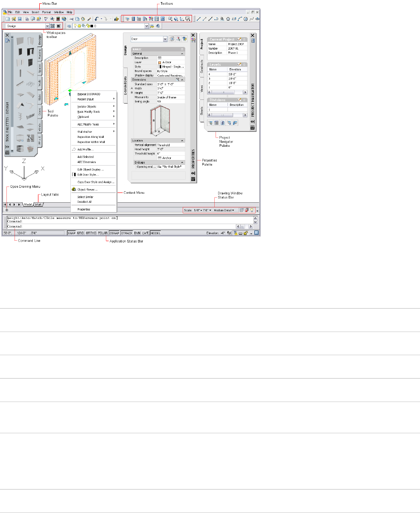Click the Workspace settings icon next to Design dropdown
Screen dimensions: 420x513
tap(52, 26)
